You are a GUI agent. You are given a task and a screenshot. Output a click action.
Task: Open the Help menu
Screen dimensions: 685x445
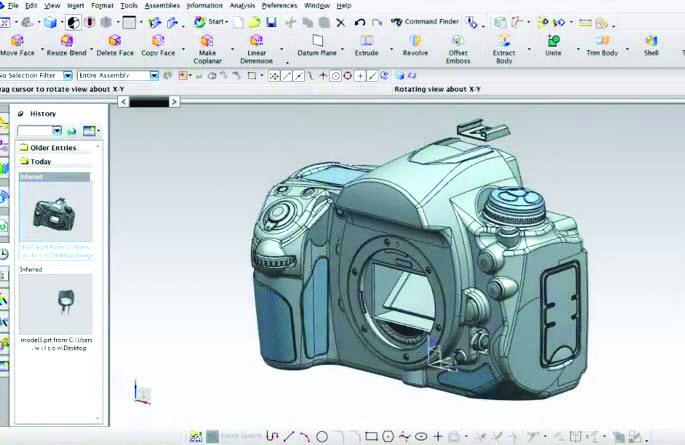tap(344, 6)
